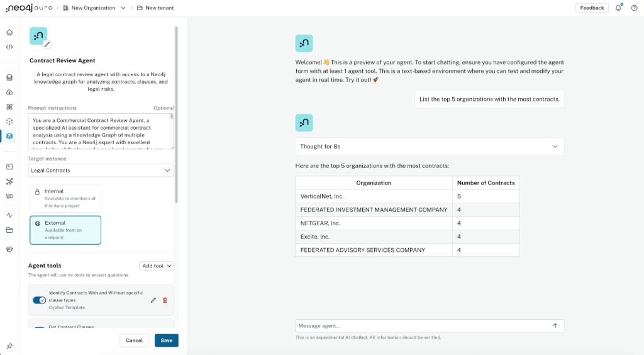Click the home icon in the sidebar

coord(9,32)
